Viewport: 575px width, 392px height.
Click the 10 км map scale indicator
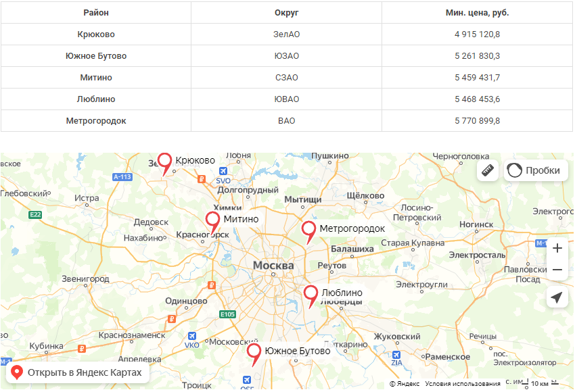pos(540,384)
